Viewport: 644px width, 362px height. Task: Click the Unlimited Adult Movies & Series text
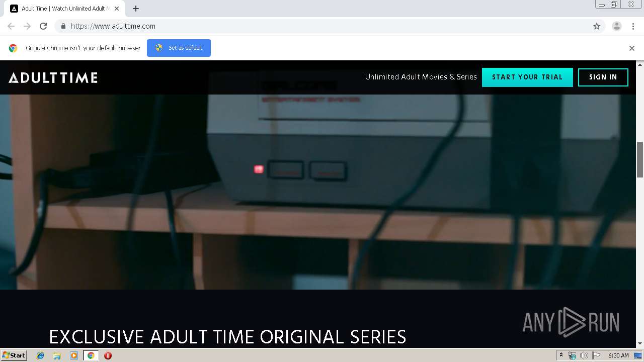(421, 77)
